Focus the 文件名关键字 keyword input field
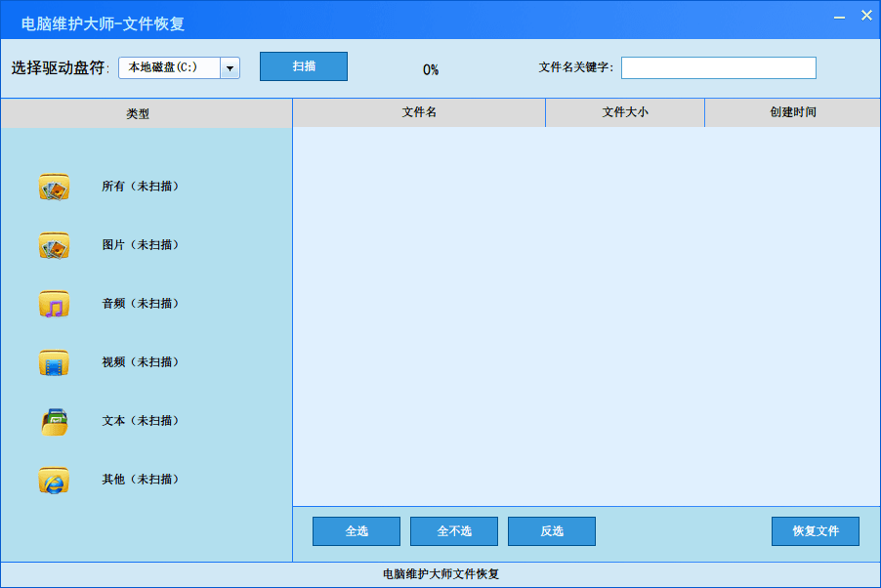The image size is (881, 588). (x=718, y=67)
